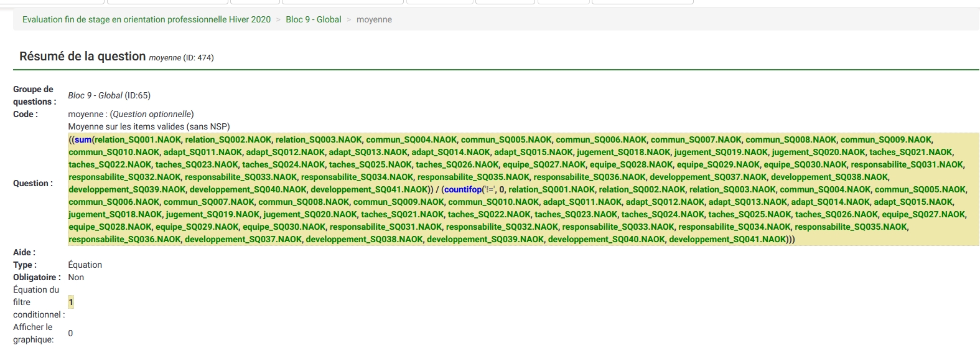The width and height of the screenshot is (980, 363).
Task: Click the Obligatoire label
Action: [37, 278]
